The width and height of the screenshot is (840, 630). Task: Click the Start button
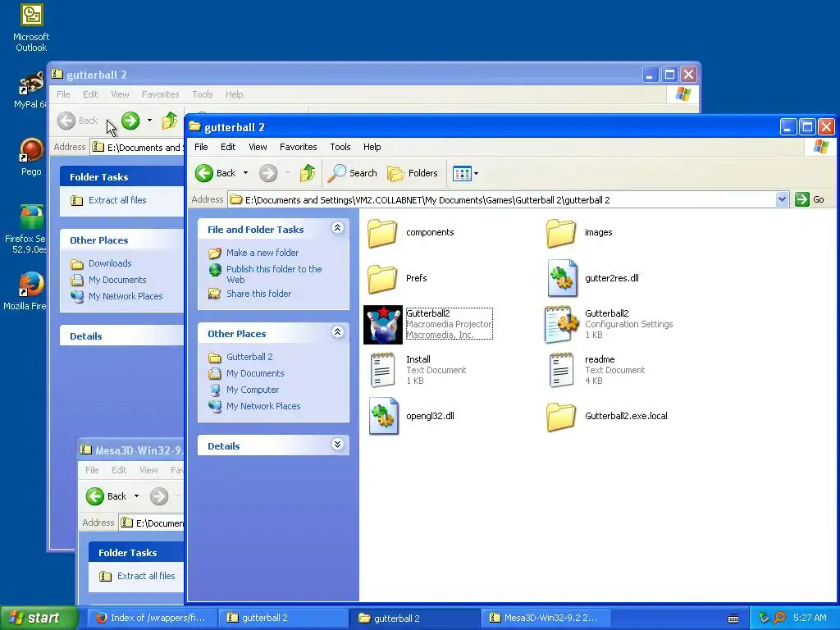coord(39,618)
